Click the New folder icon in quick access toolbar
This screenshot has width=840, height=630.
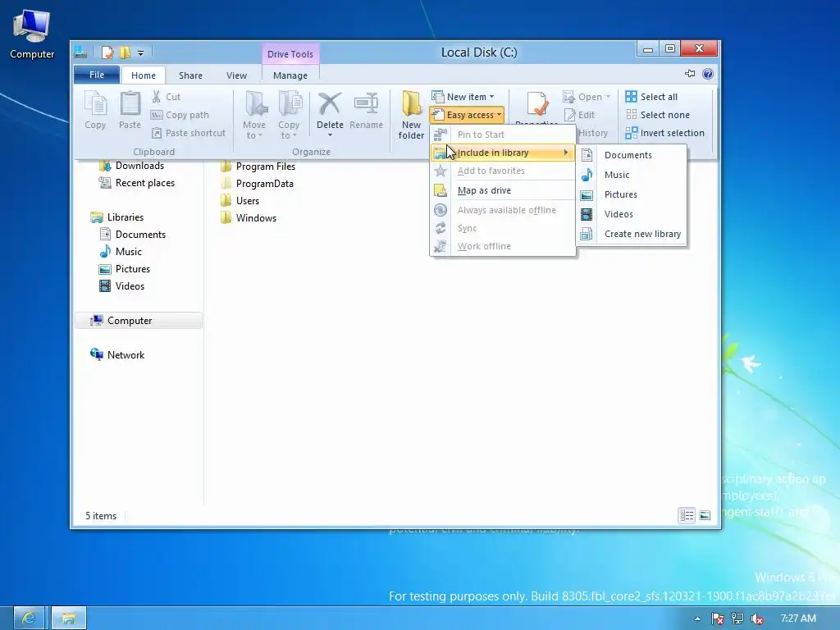(125, 52)
